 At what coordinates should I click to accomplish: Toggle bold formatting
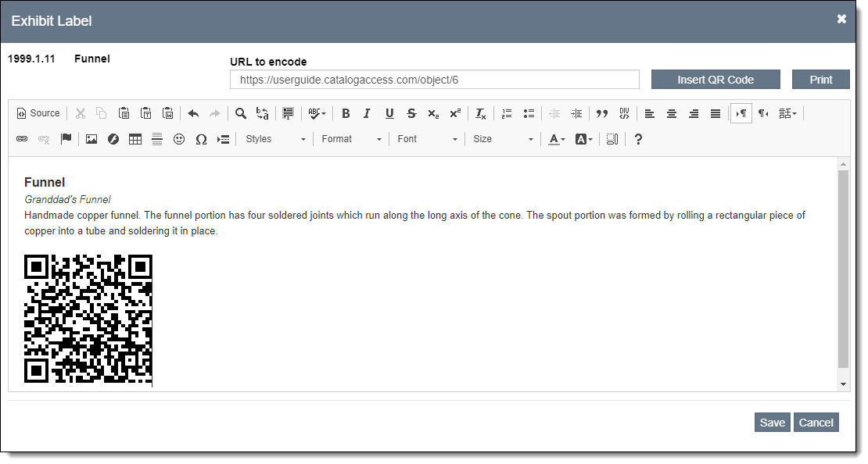(346, 113)
